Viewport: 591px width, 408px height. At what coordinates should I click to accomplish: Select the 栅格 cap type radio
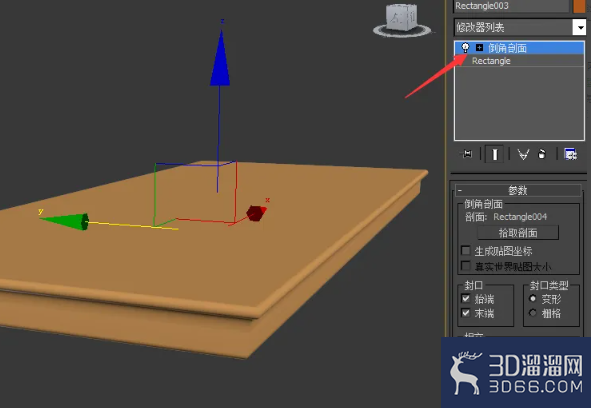[533, 313]
